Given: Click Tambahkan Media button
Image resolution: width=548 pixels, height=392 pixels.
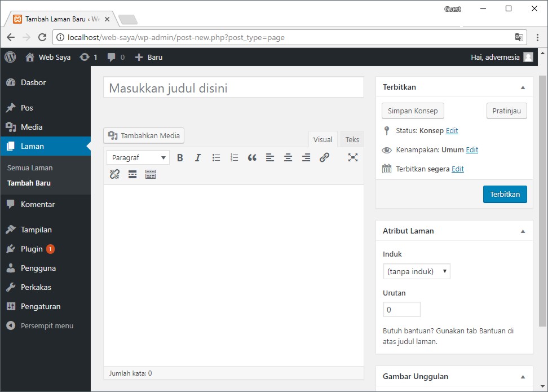Looking at the screenshot, I should [144, 136].
